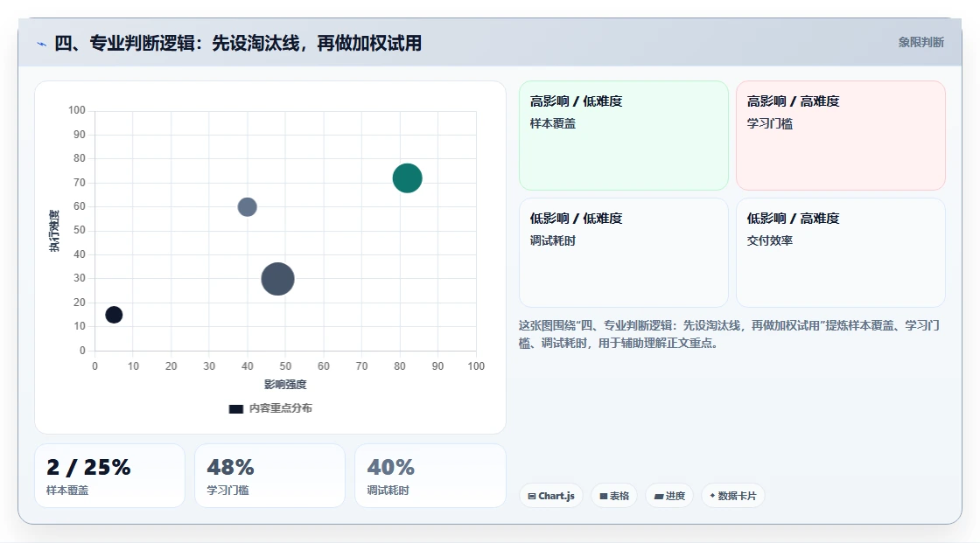Viewport: 980px width, 543px height.
Task: Click the 2 / 25% 样本覆盖 stat card
Action: pos(110,476)
